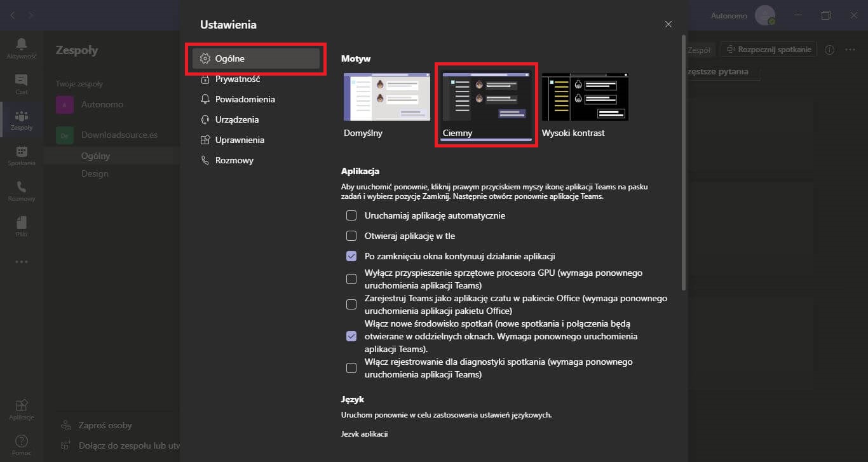Open the Rozmowy phone icon in the sidebar
The image size is (868, 462).
(x=22, y=187)
